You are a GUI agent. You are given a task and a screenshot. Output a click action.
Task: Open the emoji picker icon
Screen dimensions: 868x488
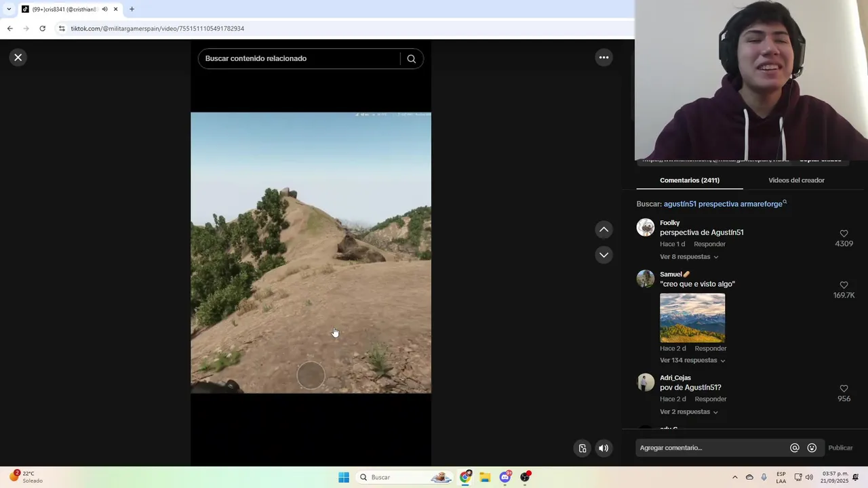tap(812, 448)
